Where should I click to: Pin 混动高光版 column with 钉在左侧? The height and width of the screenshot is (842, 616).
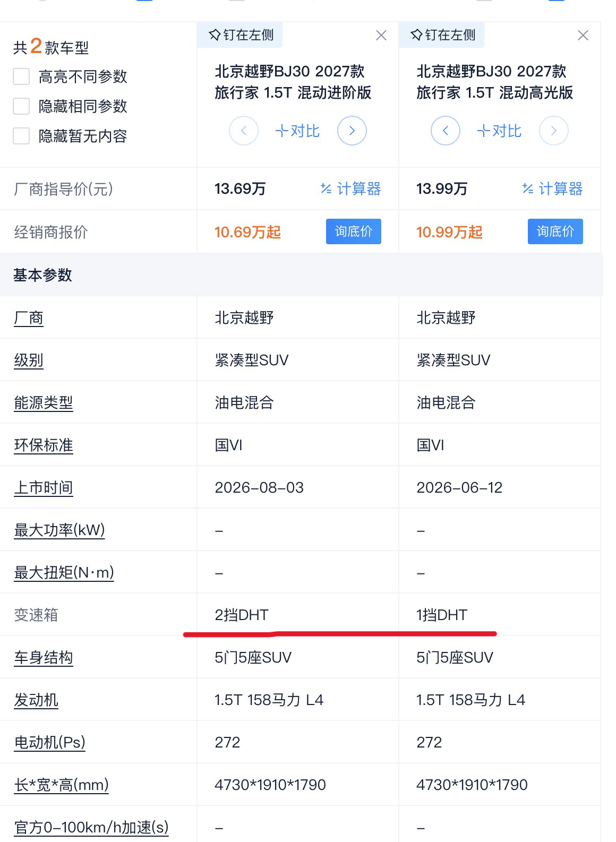coord(443,35)
